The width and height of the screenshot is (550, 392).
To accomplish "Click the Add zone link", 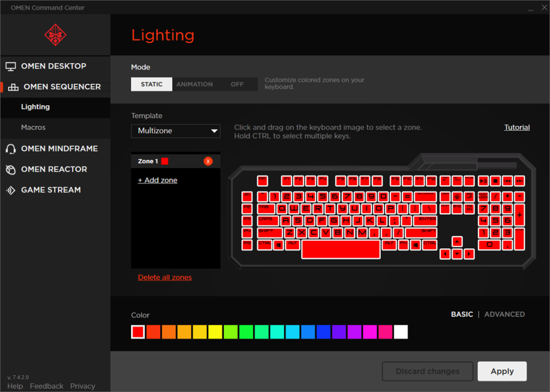I will pyautogui.click(x=158, y=180).
